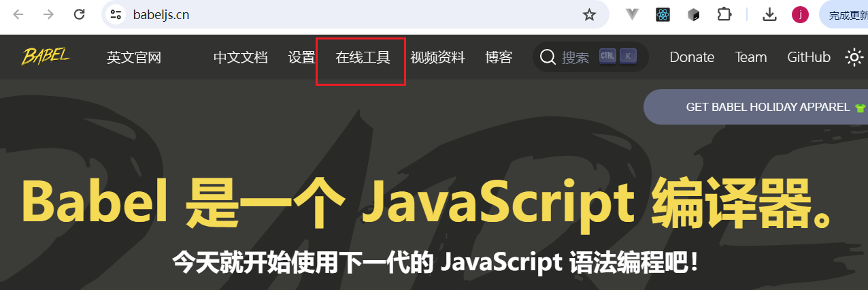This screenshot has height=290, width=868.
Task: Open browser downloads
Action: (x=770, y=14)
